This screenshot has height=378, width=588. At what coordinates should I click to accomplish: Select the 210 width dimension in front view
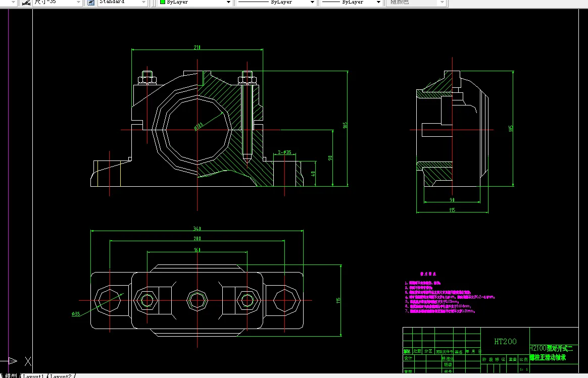(197, 47)
